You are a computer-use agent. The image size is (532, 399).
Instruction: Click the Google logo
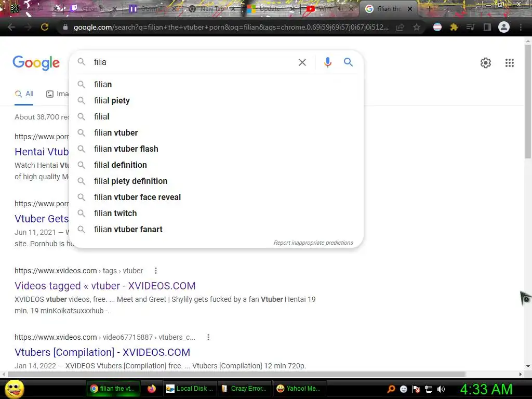[36, 63]
